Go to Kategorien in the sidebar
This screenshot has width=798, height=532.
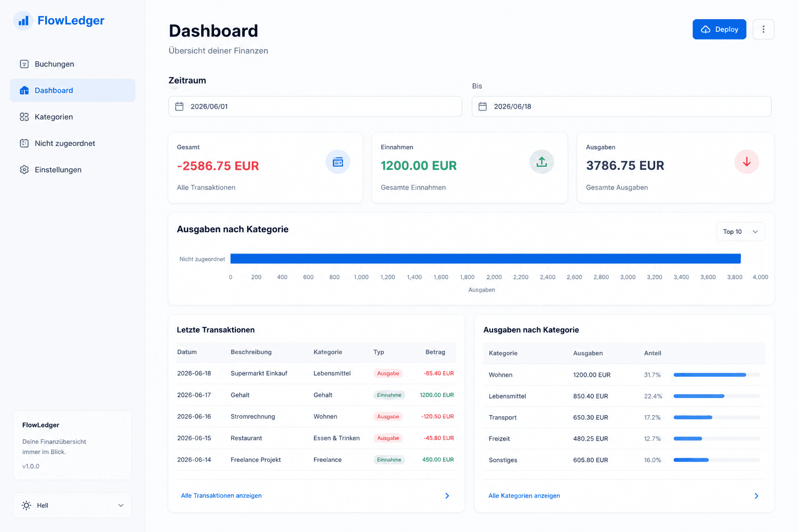point(73,117)
